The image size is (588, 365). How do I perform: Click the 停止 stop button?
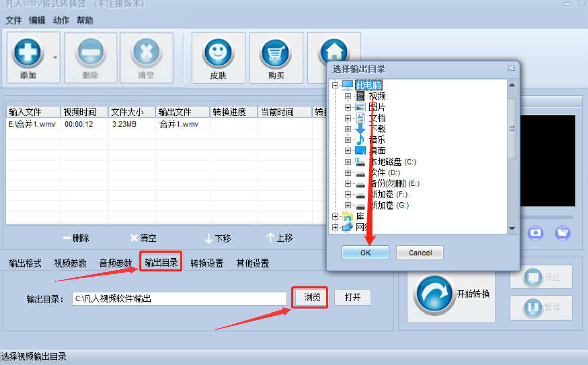pos(541,277)
